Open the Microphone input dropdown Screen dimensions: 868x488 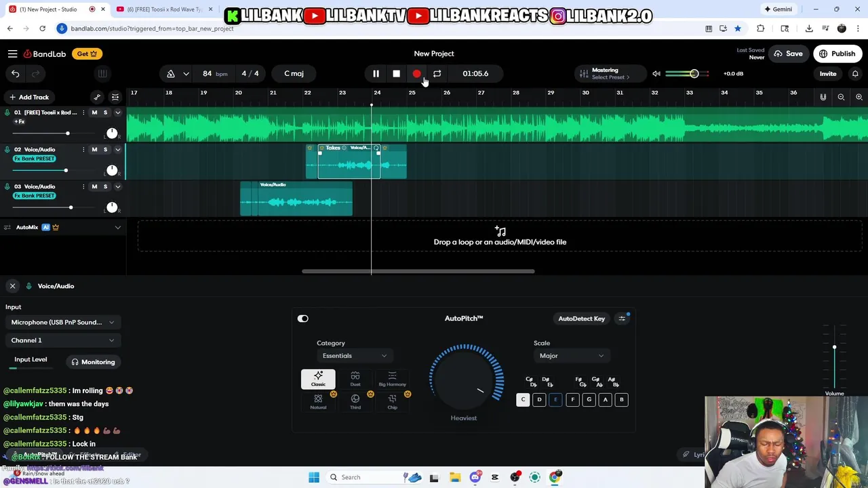pos(62,323)
